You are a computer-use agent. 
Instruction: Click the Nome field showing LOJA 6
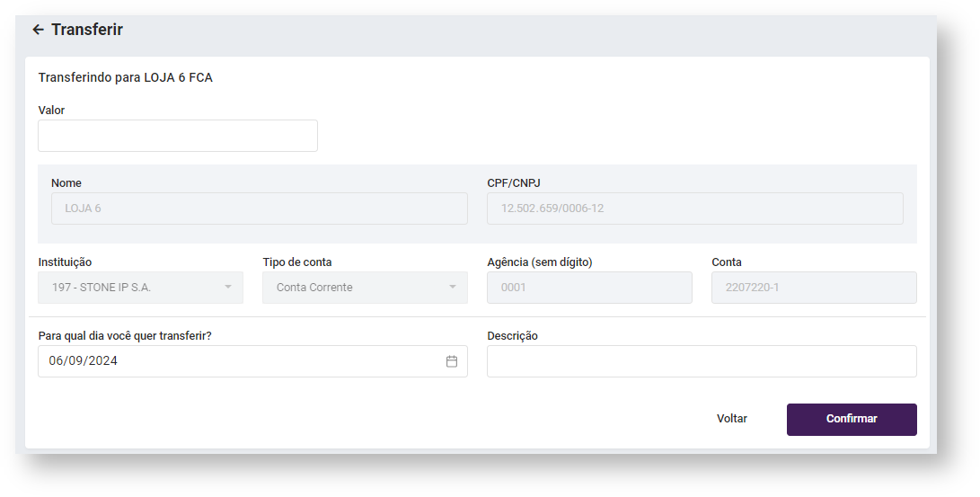[259, 209]
